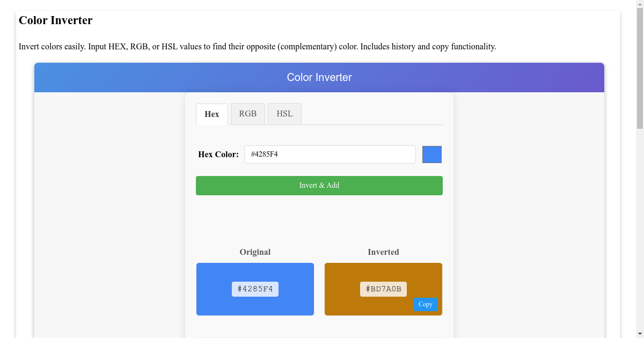This screenshot has width=644, height=338.
Task: Click the #4285F4 code label in Original box
Action: coord(255,289)
